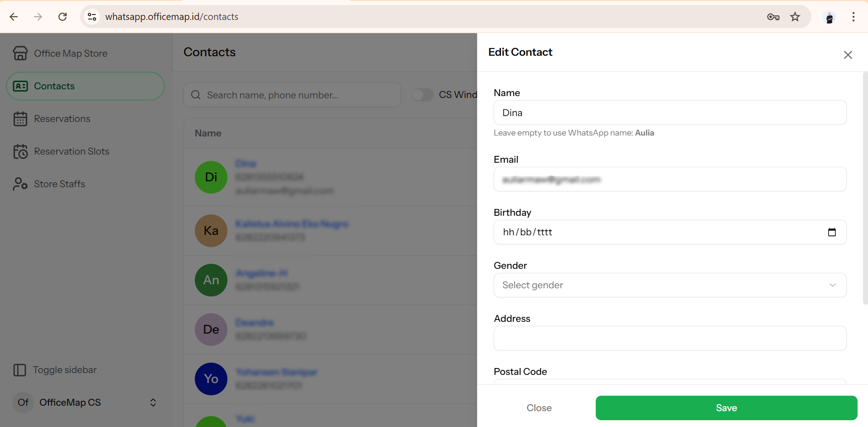Viewport: 868px width, 427px height.
Task: Bookmark the page with the star icon
Action: pos(795,16)
